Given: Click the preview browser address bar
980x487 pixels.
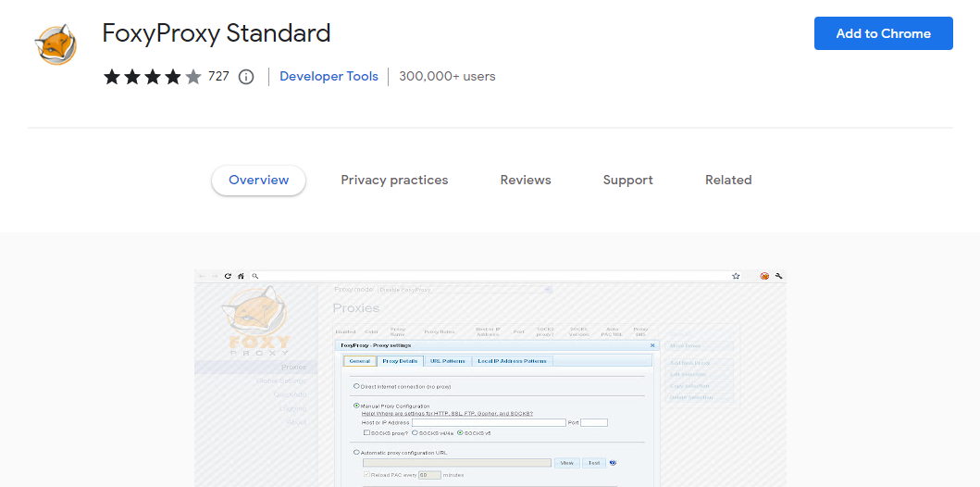Looking at the screenshot, I should pos(494,276).
